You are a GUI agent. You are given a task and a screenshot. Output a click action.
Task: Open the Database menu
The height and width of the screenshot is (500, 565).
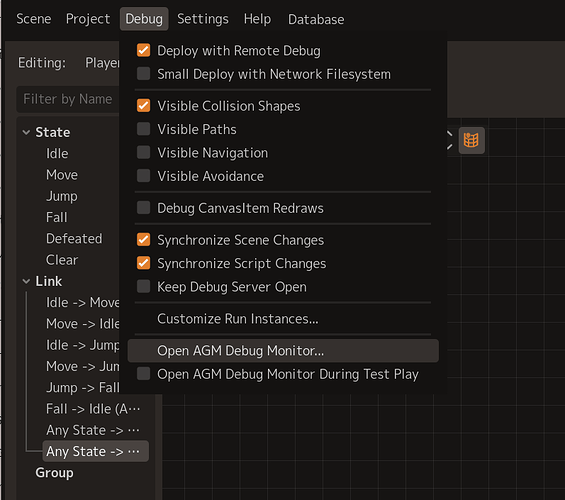coord(316,19)
